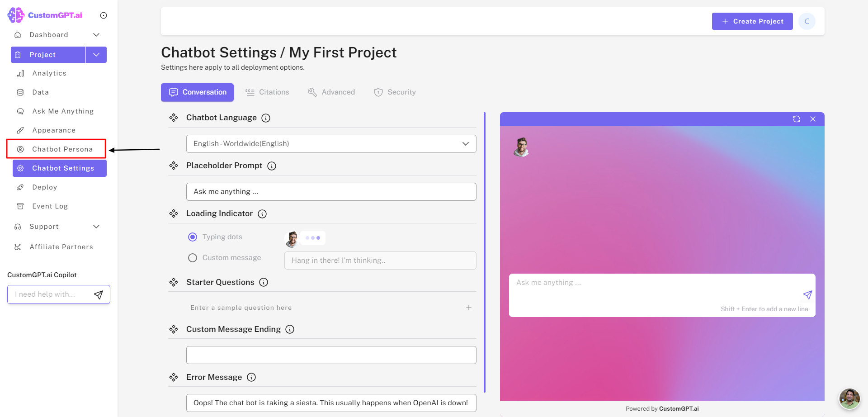Viewport: 868px width, 417px height.
Task: Open user account avatar C
Action: (807, 21)
